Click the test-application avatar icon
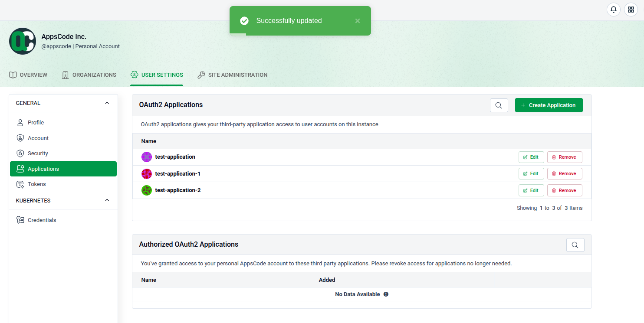This screenshot has height=323, width=644. point(147,157)
